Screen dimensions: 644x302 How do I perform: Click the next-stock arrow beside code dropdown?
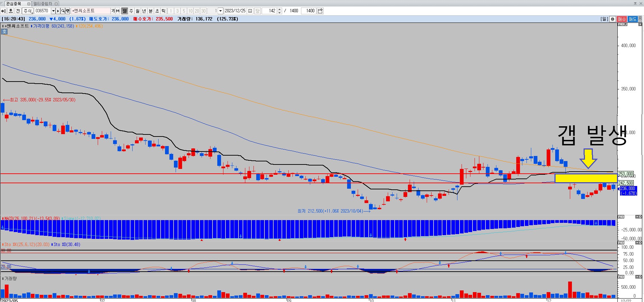click(58, 11)
